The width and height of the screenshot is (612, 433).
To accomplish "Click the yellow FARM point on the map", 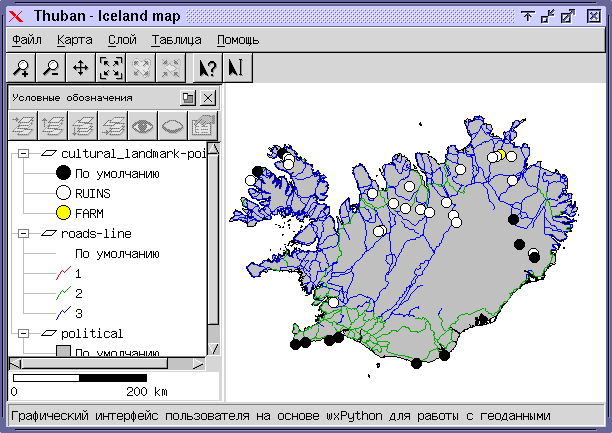I will click(501, 155).
